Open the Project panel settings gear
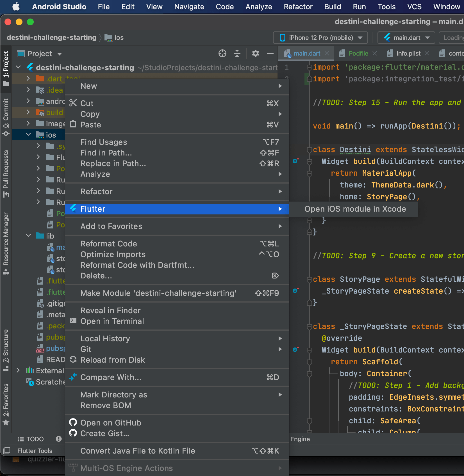This screenshot has width=464, height=476. pos(255,53)
